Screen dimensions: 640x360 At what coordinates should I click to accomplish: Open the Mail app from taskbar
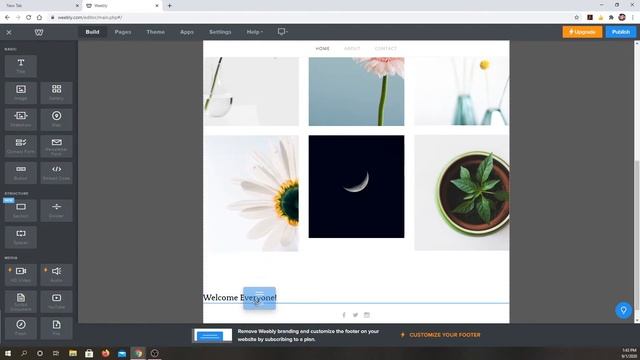point(122,353)
